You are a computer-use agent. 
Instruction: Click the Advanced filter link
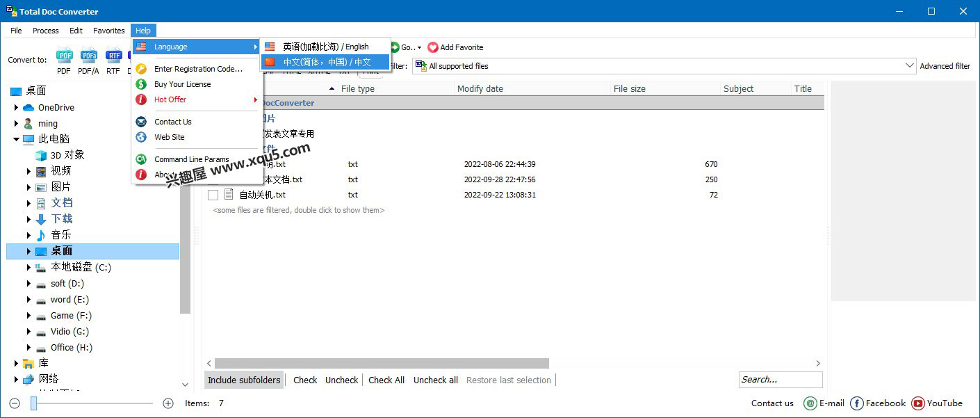click(945, 66)
